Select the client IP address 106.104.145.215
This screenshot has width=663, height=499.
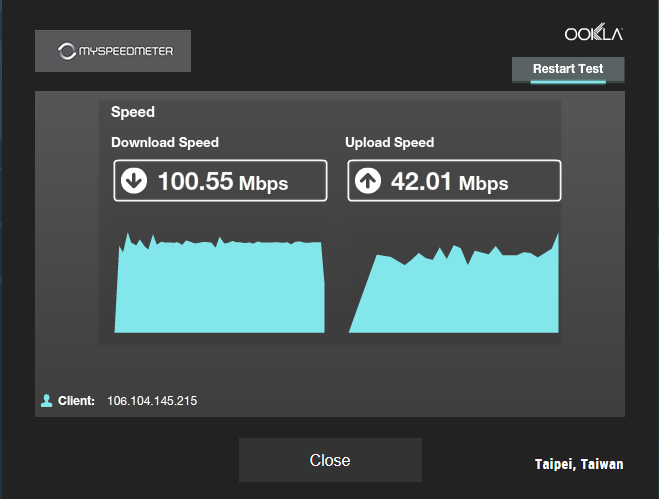point(152,401)
